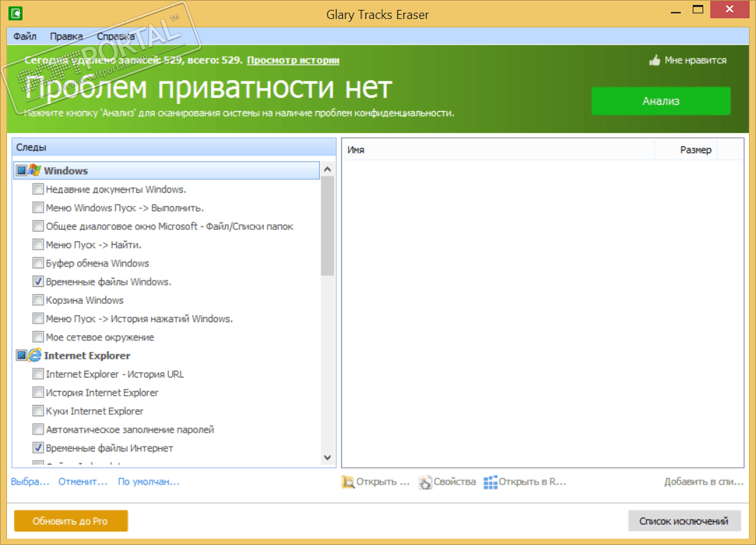Open the Просмотр истории link
The width and height of the screenshot is (756, 545).
coord(293,60)
